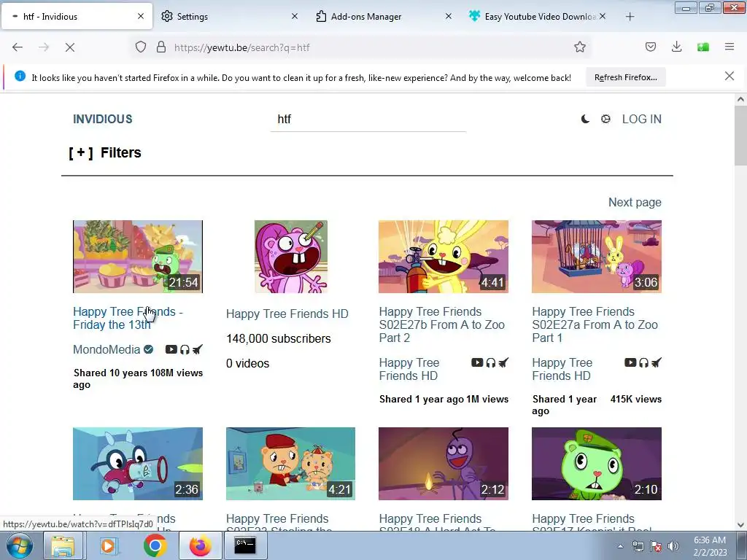Open Happy Tree Friends HD channel under Part 1 video
Viewport: 747px width, 560px height.
[x=562, y=369]
